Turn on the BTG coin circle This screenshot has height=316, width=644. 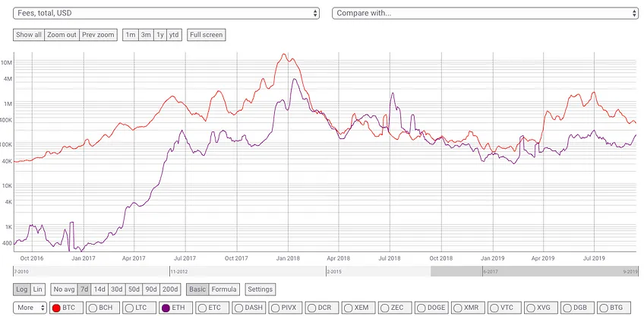coord(603,308)
